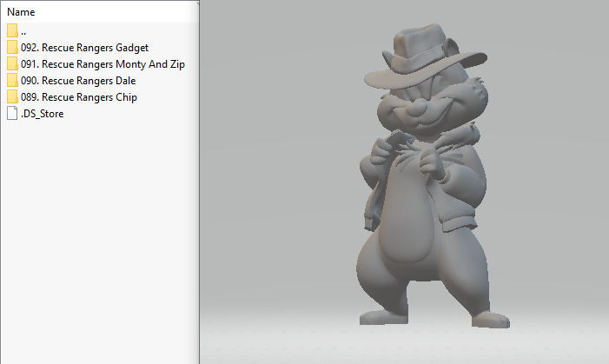Viewport: 609px width, 364px height.
Task: Click the folder icon next to 090 Dale
Action: [12, 81]
